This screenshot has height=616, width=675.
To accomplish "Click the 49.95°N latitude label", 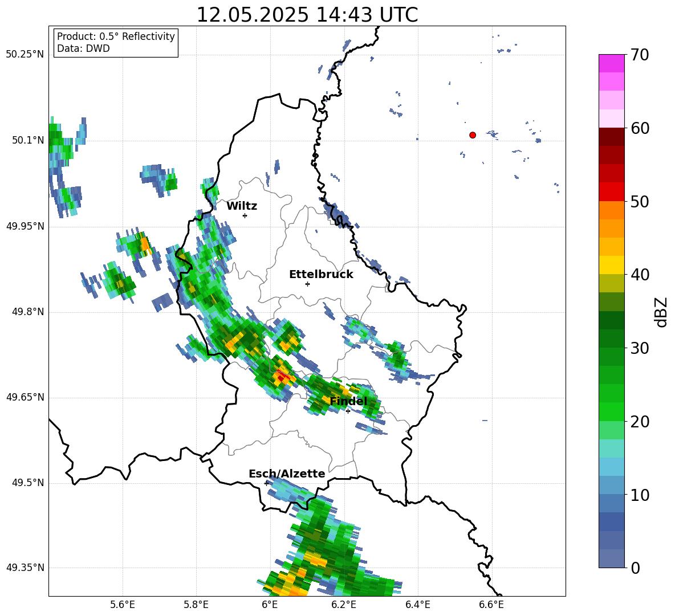I will click(x=25, y=226).
